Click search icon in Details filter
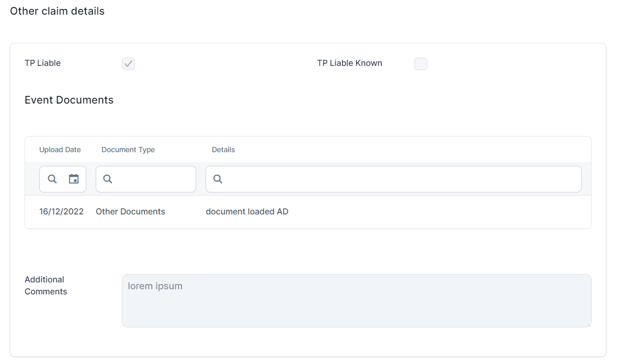Screen dimensions: 623x364 click(x=218, y=179)
